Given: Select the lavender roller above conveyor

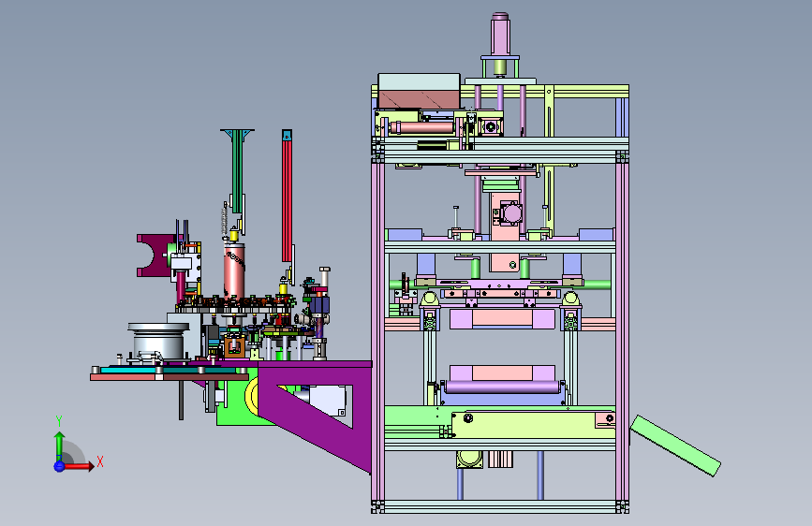Looking at the screenshot, I should tap(501, 387).
